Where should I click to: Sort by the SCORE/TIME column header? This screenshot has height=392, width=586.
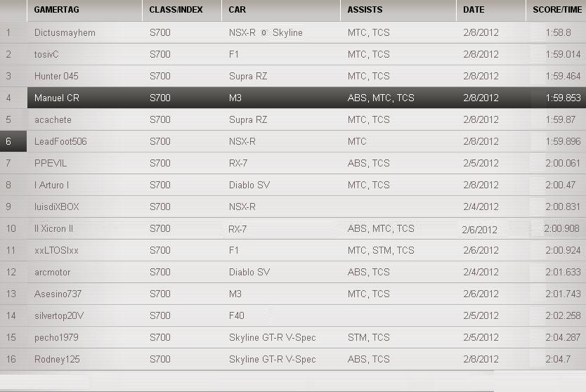[x=557, y=10]
